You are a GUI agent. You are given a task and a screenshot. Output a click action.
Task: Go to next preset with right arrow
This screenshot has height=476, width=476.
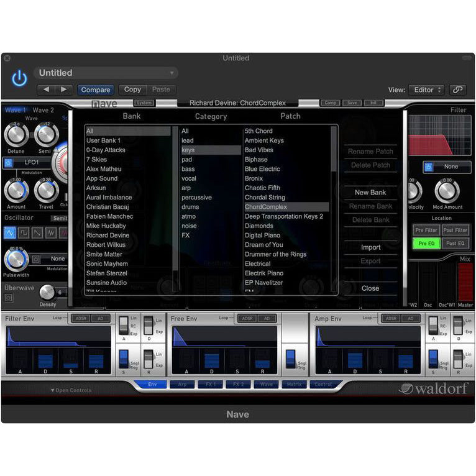coord(63,89)
